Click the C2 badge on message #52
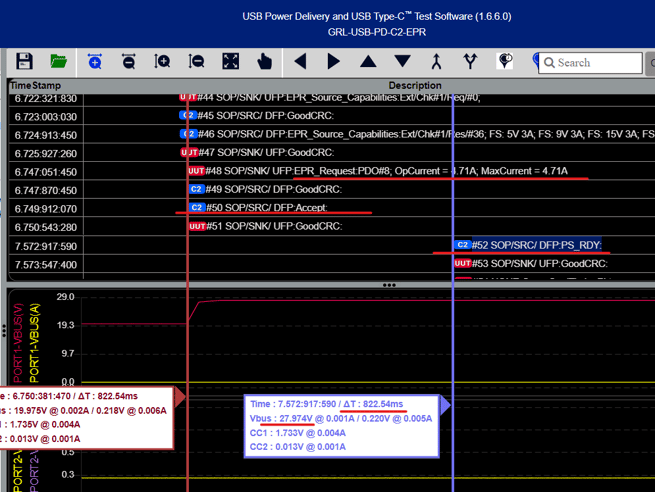The height and width of the screenshot is (492, 655). [x=462, y=245]
